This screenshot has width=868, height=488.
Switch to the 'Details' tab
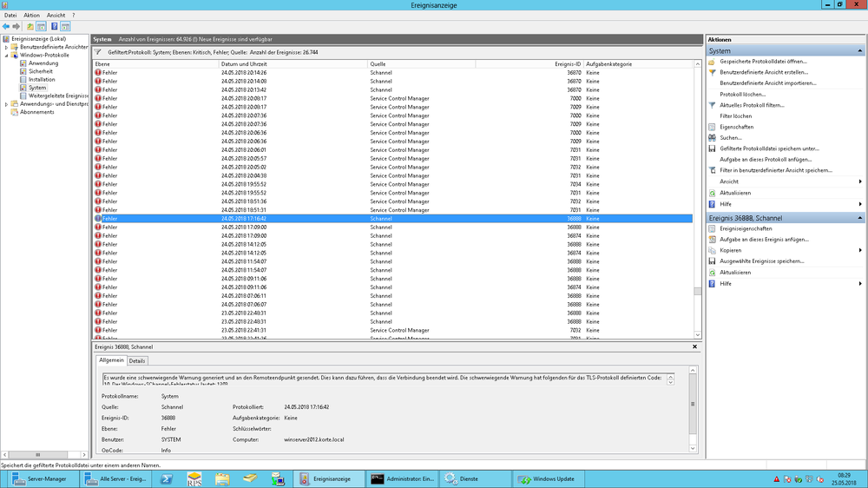[138, 360]
